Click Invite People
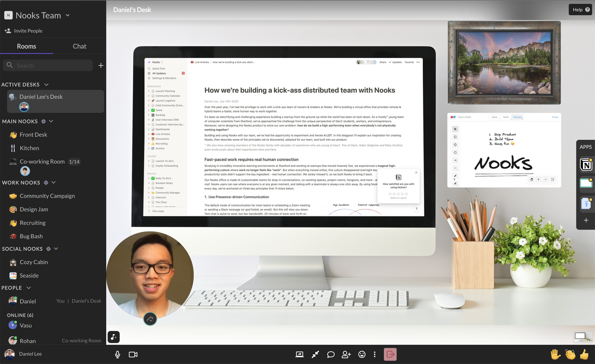Screen dimensions: 595x364 (24, 31)
